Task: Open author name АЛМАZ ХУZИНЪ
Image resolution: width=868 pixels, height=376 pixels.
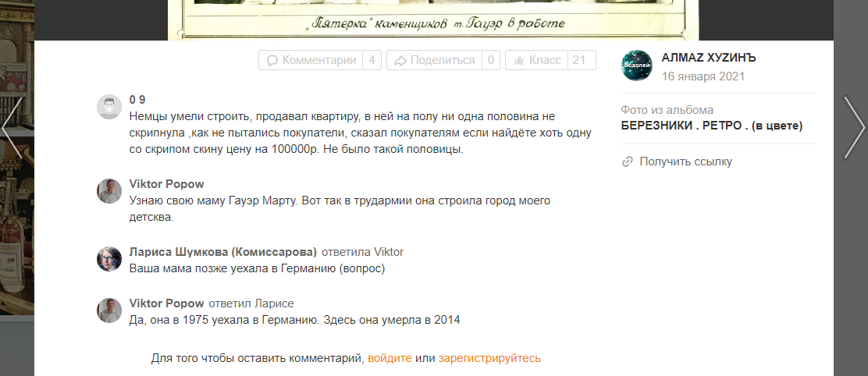Action: [709, 58]
